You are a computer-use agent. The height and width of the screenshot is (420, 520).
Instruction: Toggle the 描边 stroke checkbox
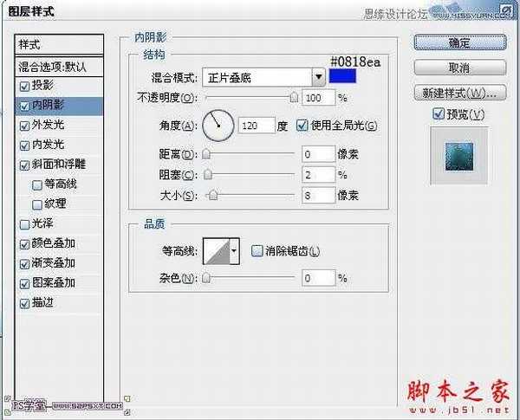pyautogui.click(x=25, y=303)
